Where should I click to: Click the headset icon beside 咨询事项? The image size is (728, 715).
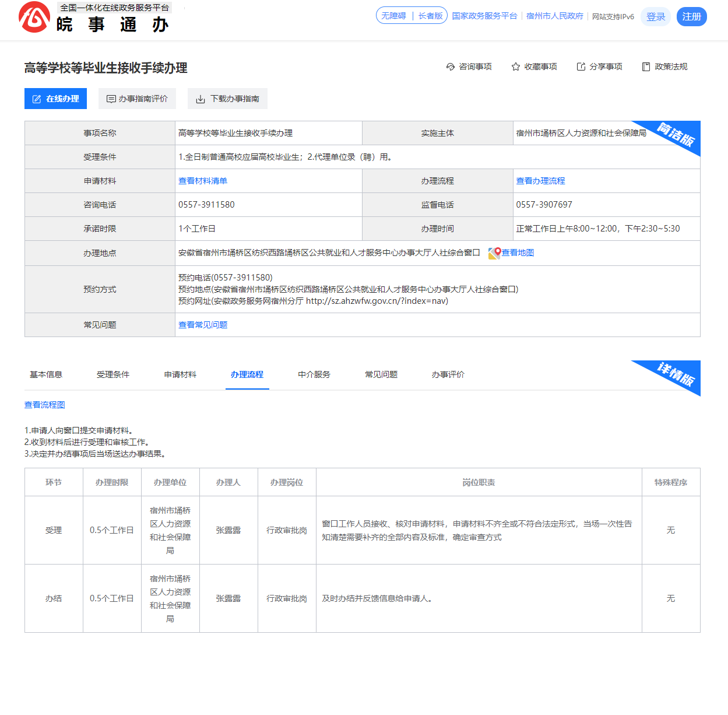[x=450, y=67]
